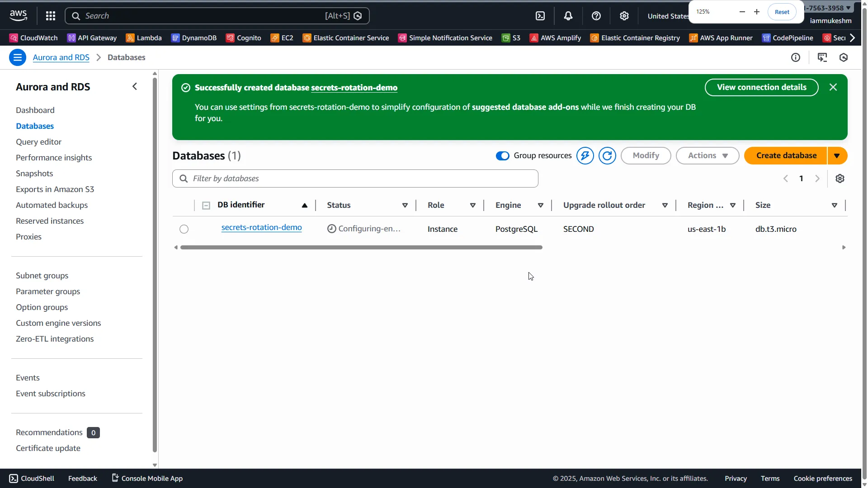Select the secrets-rotation-demo row radio button
Image resolution: width=868 pixels, height=488 pixels.
click(x=184, y=229)
